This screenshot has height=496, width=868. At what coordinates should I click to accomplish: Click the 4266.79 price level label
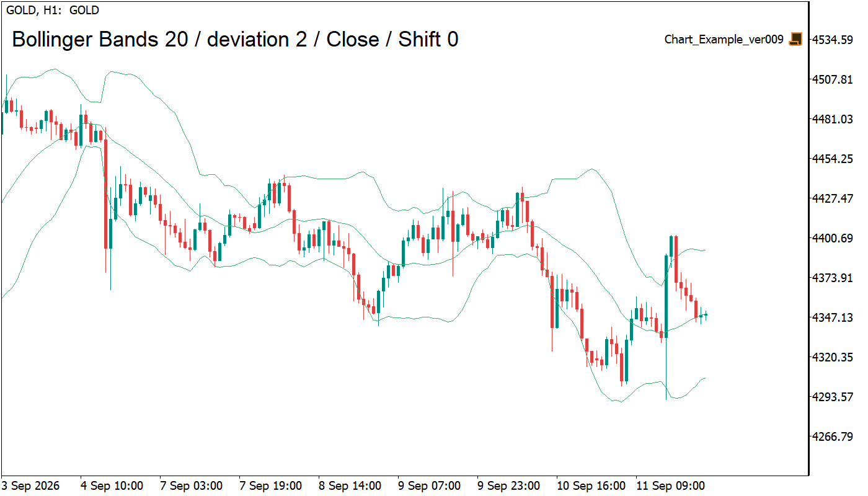click(x=833, y=436)
